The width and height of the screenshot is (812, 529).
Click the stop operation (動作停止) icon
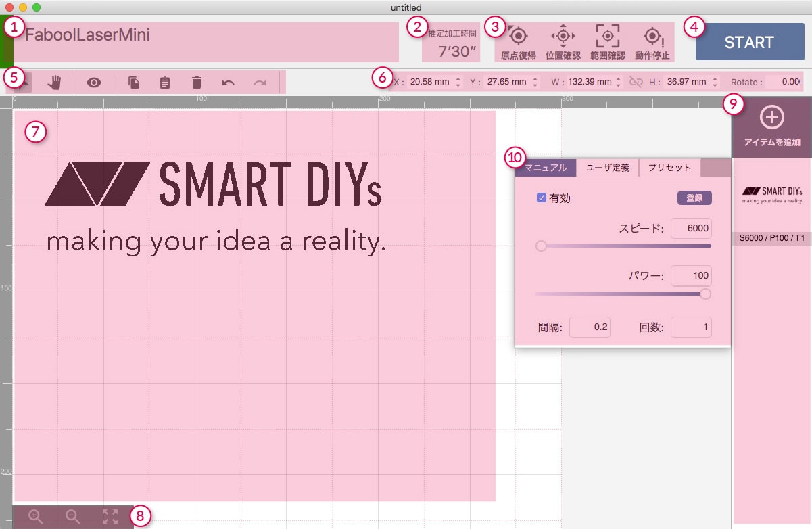[x=652, y=36]
